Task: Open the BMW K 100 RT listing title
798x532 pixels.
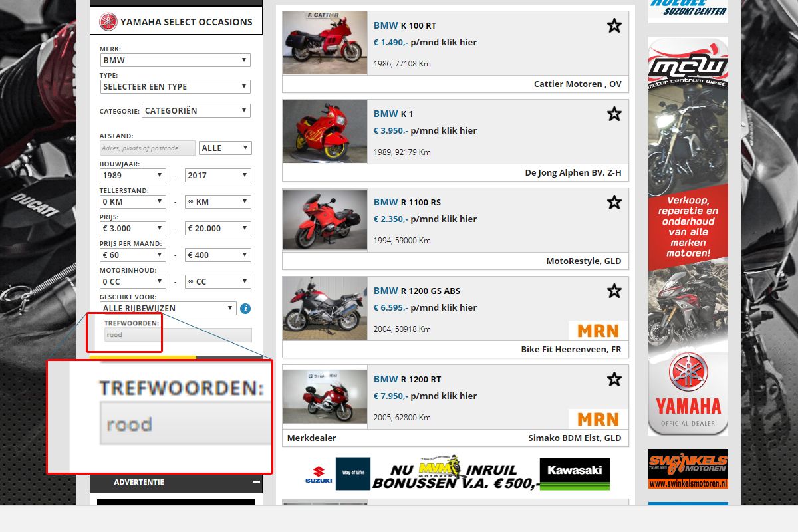Action: [404, 26]
